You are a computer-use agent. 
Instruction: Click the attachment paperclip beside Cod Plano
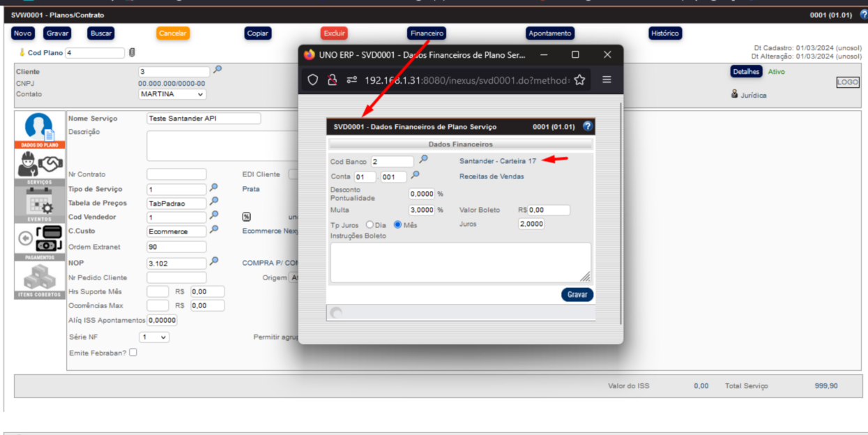(x=132, y=53)
